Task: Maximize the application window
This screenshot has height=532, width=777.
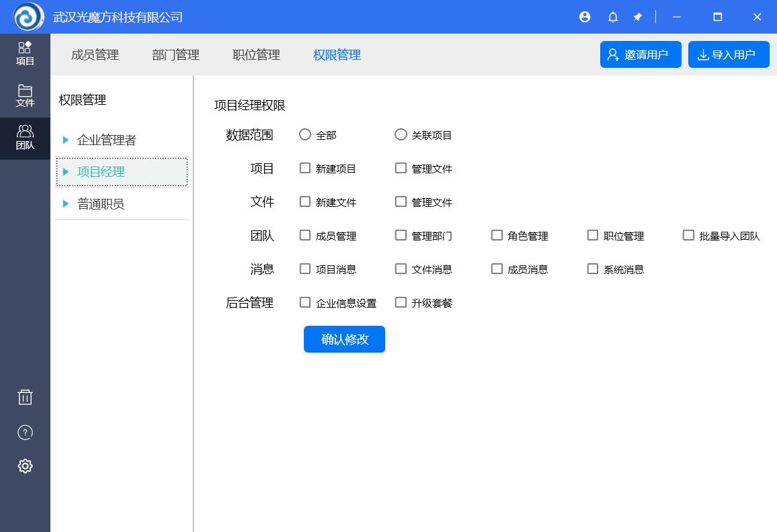Action: [x=717, y=17]
